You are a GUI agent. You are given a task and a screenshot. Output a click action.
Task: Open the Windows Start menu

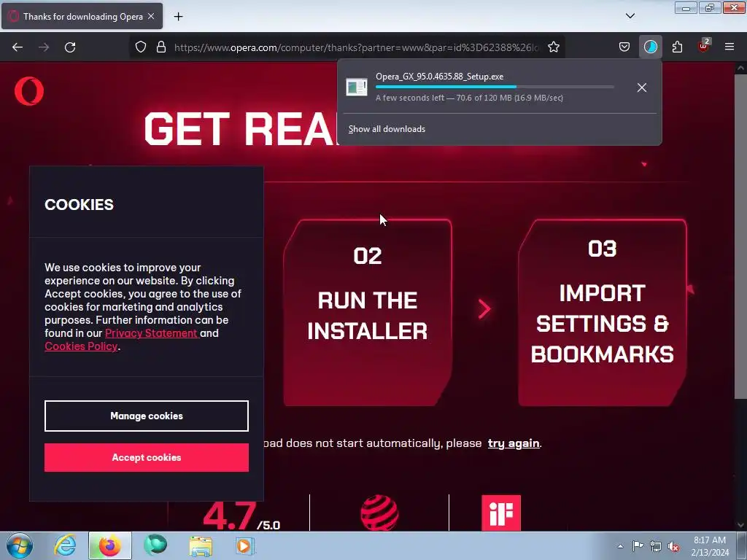(x=20, y=545)
